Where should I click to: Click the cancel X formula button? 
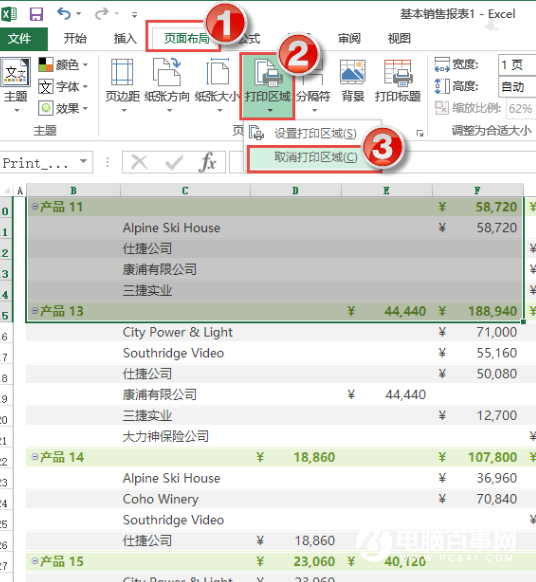[140, 162]
